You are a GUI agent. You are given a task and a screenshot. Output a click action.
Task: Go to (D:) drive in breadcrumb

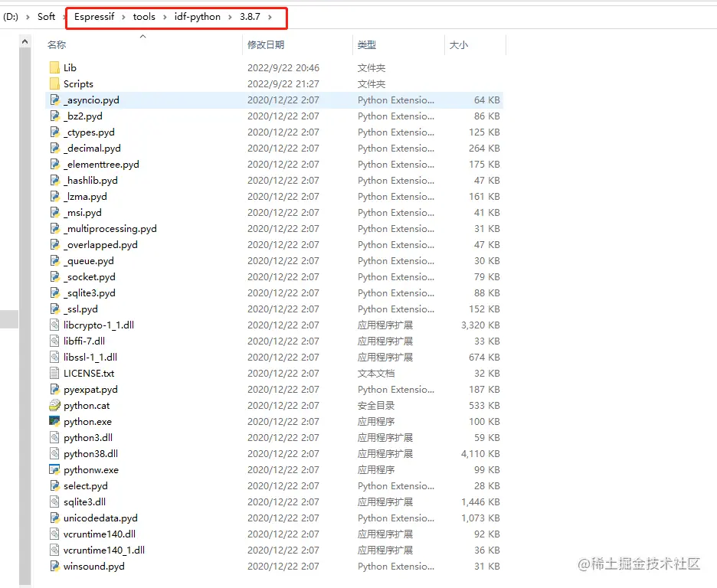(x=11, y=16)
